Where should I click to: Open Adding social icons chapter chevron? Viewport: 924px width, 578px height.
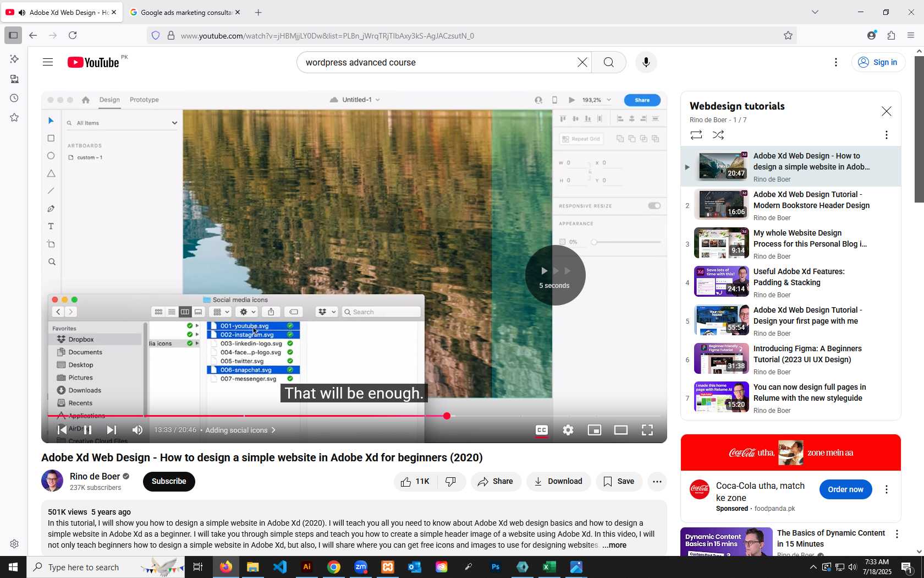(x=273, y=430)
